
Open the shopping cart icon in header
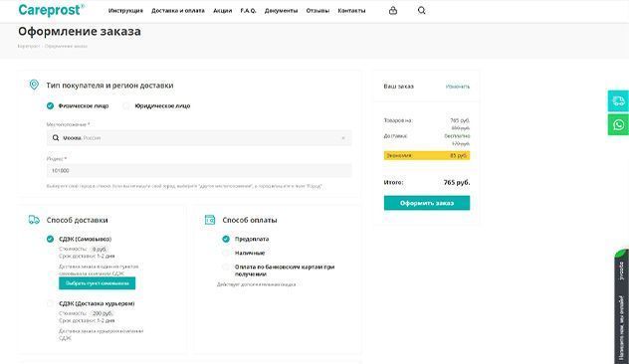393,11
